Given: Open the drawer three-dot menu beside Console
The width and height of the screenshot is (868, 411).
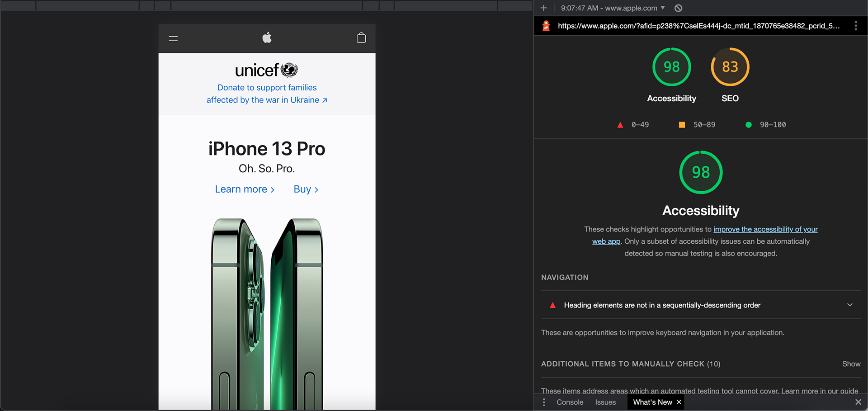Looking at the screenshot, I should tap(544, 402).
